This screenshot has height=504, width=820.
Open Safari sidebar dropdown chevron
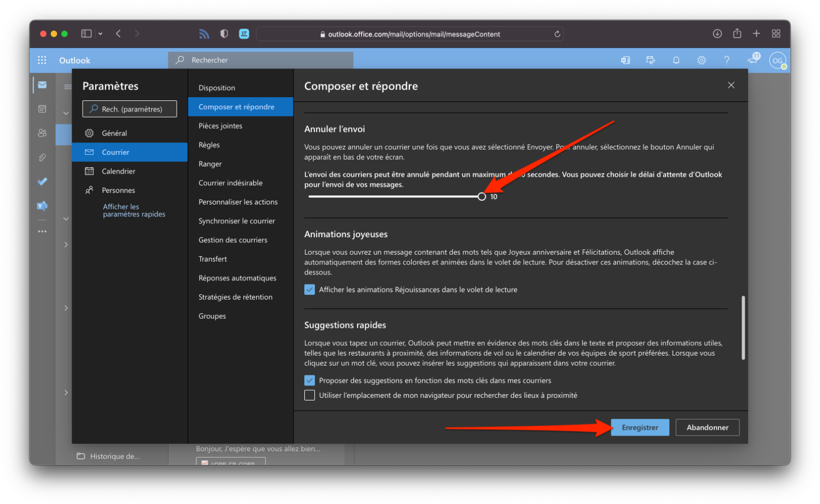(x=100, y=34)
